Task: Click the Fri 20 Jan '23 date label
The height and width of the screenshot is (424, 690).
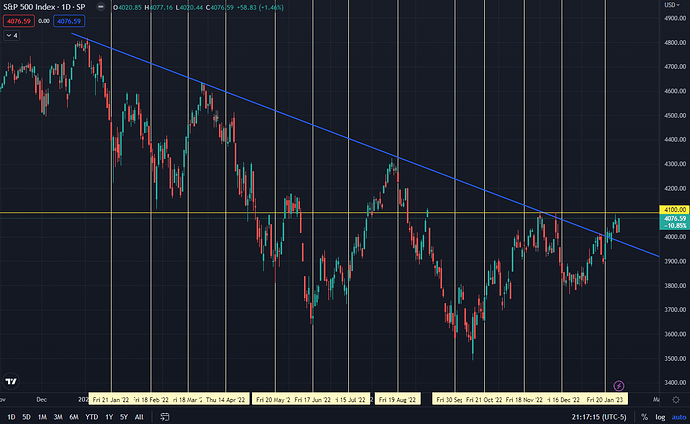Action: 605,400
